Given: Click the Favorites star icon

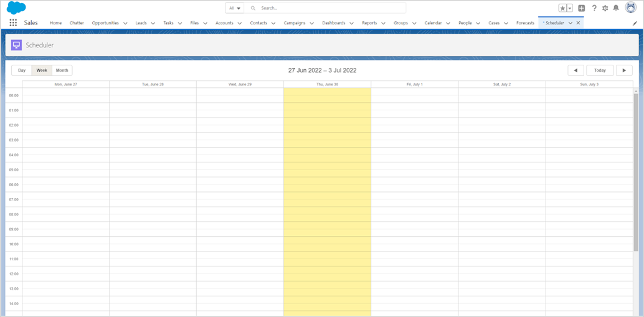Looking at the screenshot, I should [x=562, y=8].
